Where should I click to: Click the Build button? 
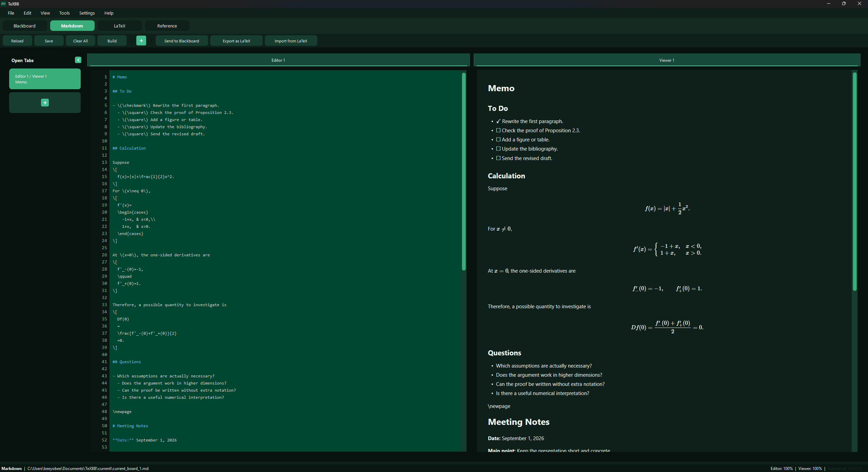click(x=112, y=41)
